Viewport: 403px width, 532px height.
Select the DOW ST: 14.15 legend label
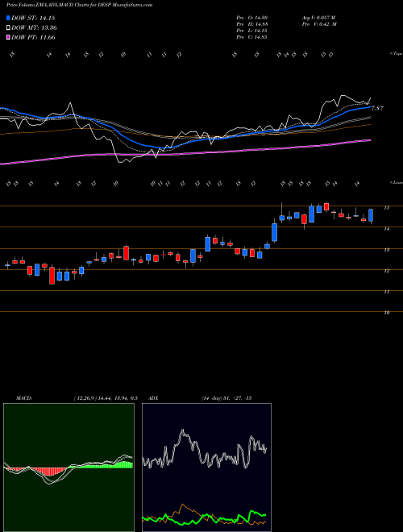tap(33, 18)
